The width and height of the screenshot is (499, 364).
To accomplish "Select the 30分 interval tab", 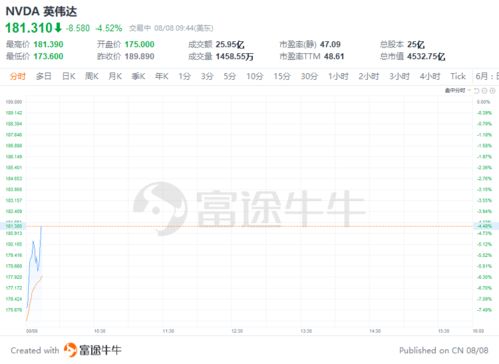I will click(x=309, y=76).
